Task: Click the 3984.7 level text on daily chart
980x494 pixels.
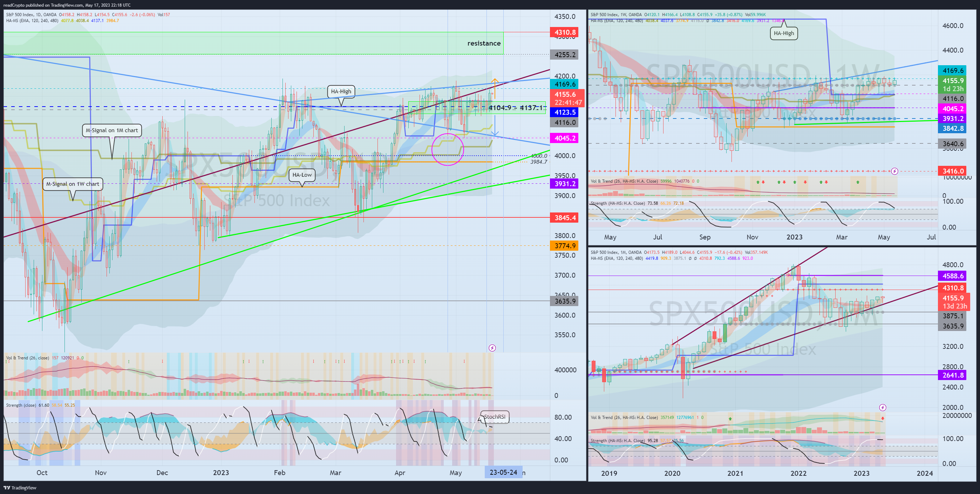Action: click(x=539, y=162)
